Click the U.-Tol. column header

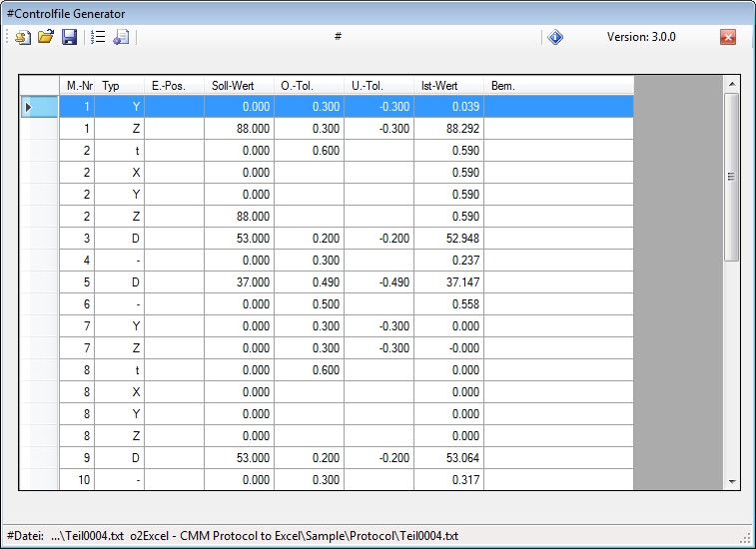tap(378, 85)
